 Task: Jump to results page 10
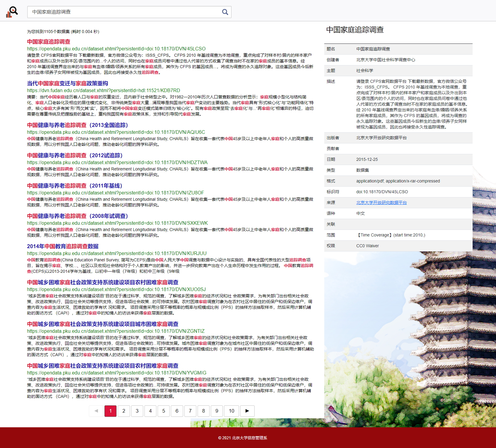tap(231, 411)
